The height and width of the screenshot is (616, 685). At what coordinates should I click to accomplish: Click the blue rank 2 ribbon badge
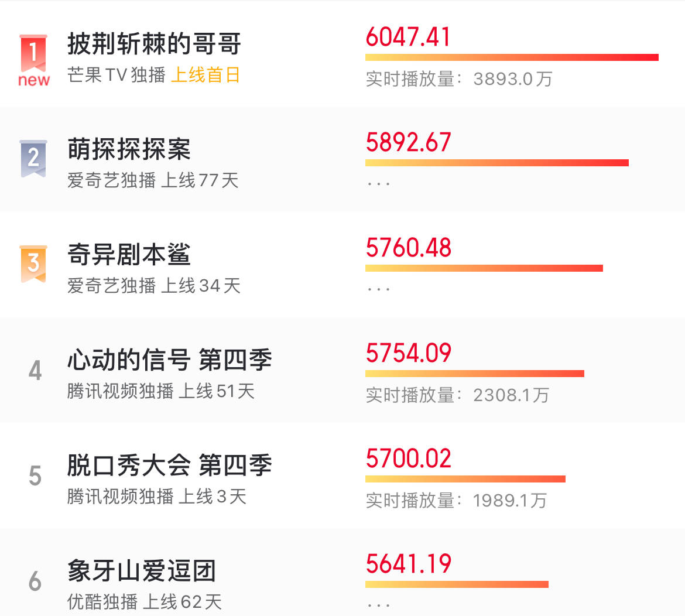point(33,159)
